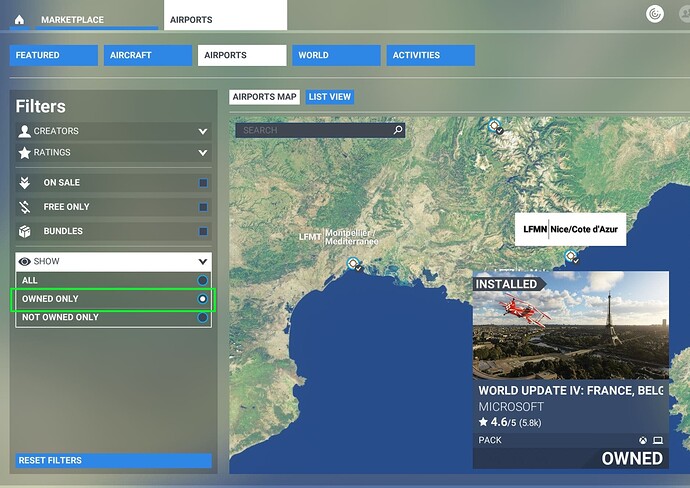This screenshot has height=488, width=690.
Task: Click the Ratings star icon in Filters
Action: [25, 153]
